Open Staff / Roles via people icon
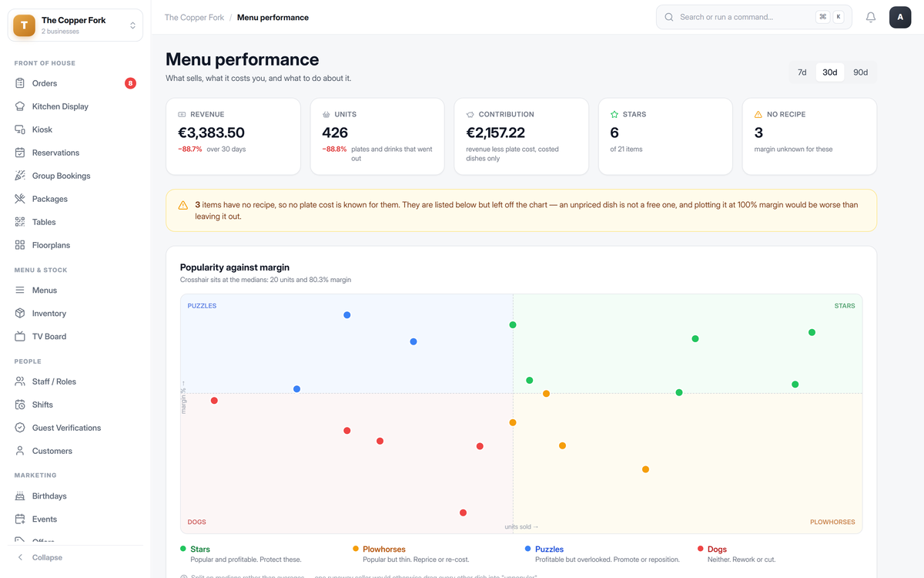This screenshot has height=578, width=924. (20, 381)
